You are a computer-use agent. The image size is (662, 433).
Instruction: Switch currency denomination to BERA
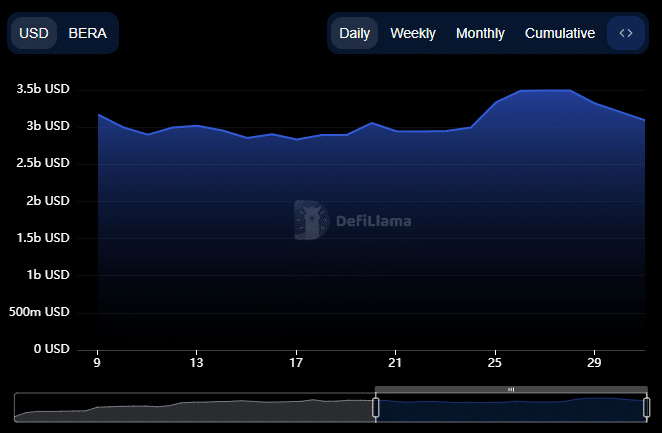tap(89, 33)
